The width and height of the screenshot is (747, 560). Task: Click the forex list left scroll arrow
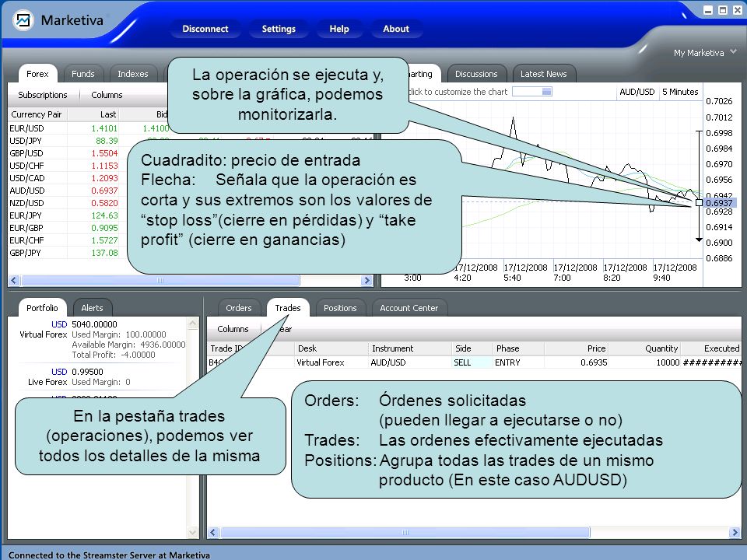coord(14,281)
